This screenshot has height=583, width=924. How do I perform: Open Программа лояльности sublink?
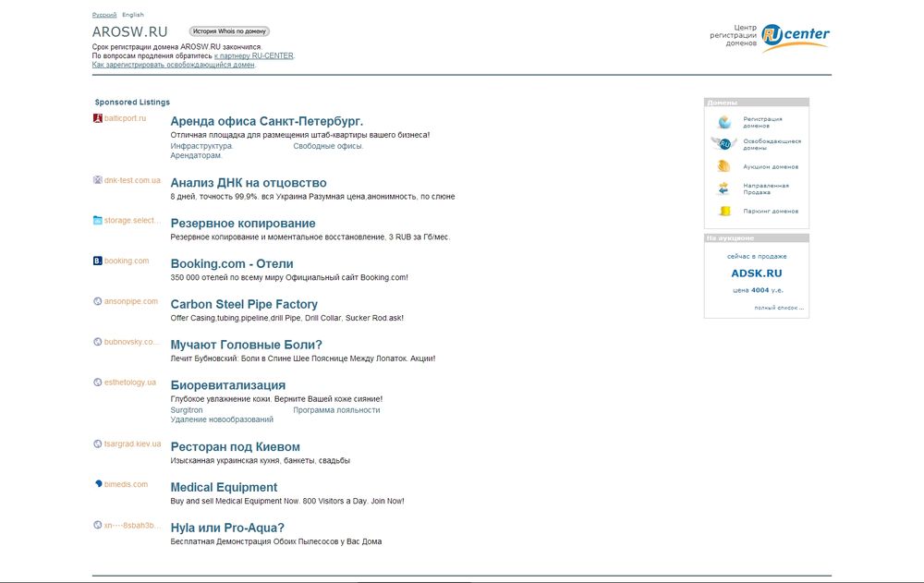[x=336, y=410]
